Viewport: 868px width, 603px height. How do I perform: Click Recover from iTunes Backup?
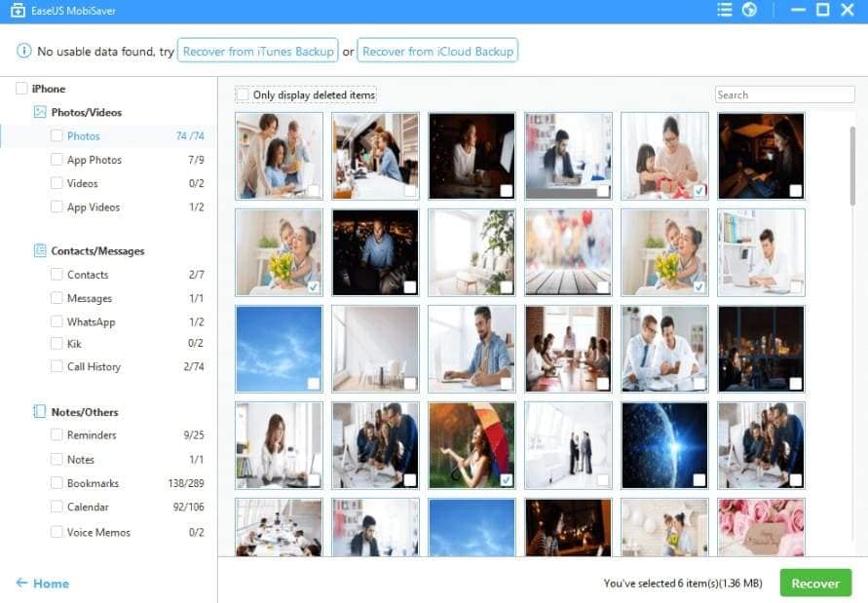click(x=258, y=51)
